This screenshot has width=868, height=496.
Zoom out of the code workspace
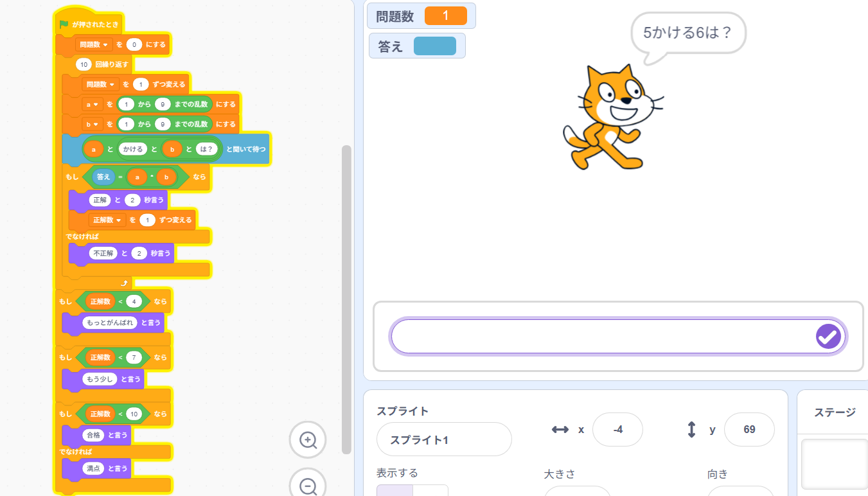[308, 485]
